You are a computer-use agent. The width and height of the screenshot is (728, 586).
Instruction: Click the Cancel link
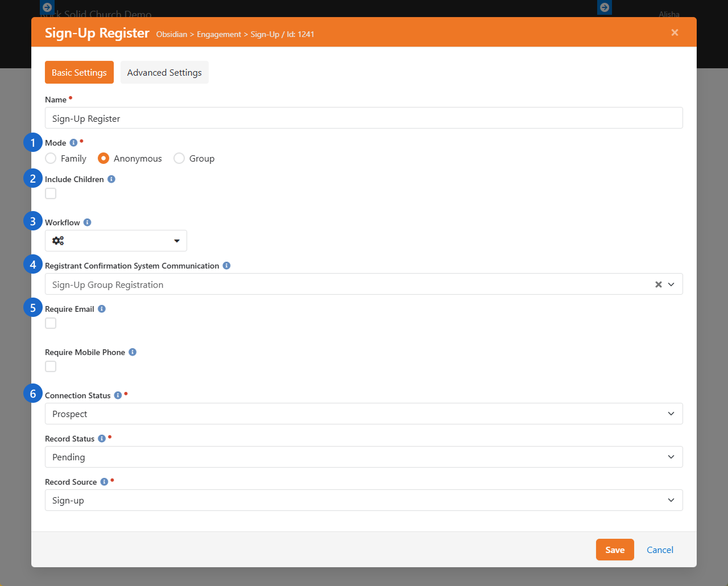660,550
